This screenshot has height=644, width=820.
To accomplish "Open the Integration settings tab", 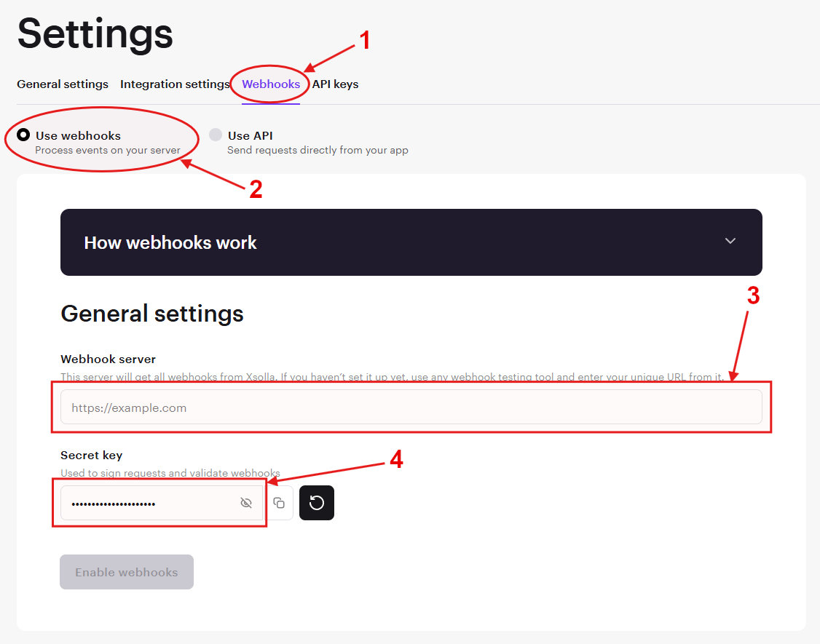I will 174,84.
